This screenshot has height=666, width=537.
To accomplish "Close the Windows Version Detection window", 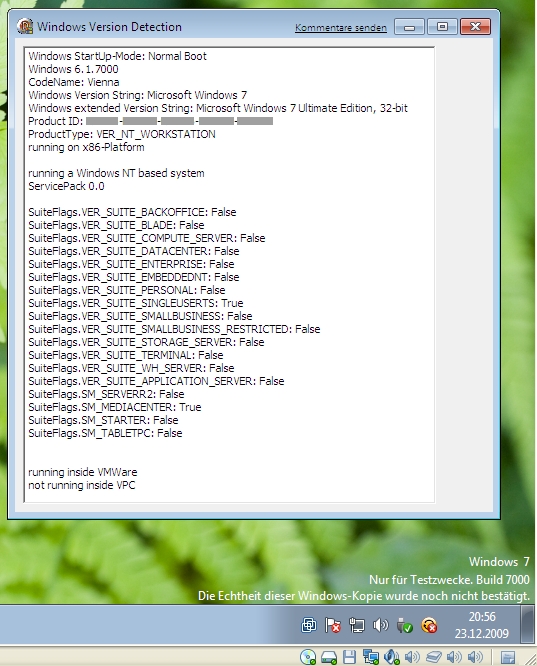I will tap(475, 27).
